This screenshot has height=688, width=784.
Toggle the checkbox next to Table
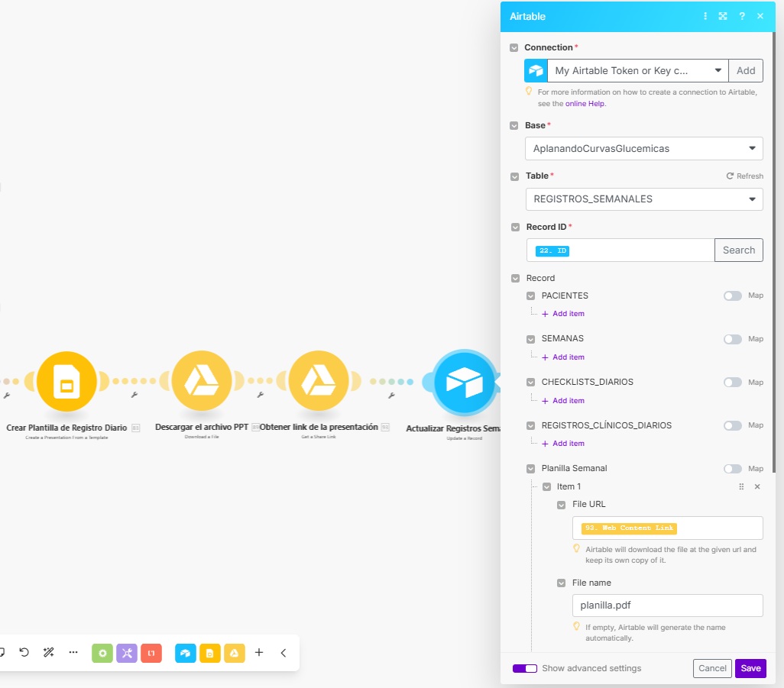tap(514, 177)
